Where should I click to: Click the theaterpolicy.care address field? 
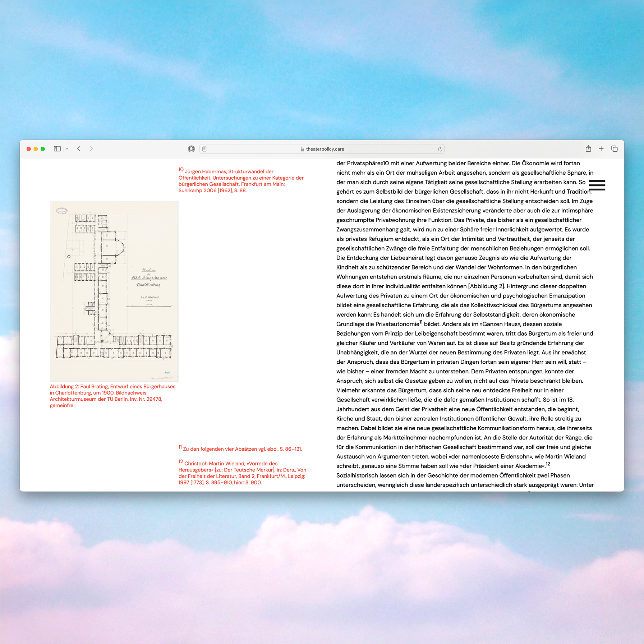click(322, 149)
